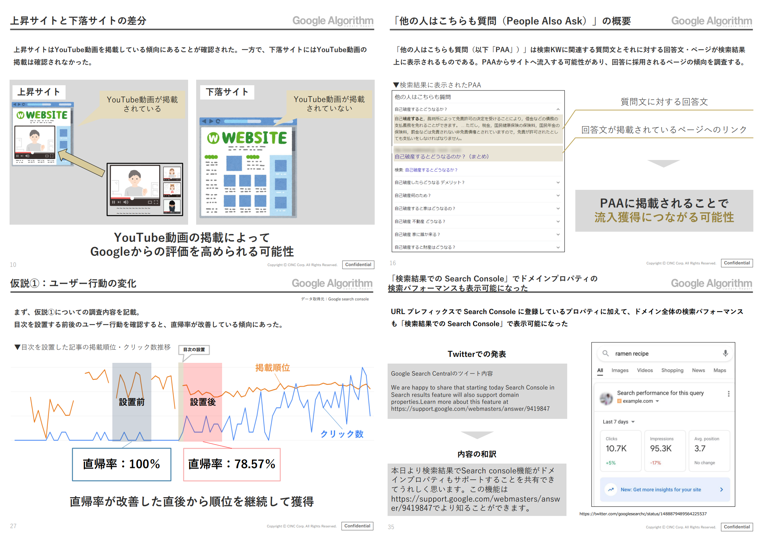This screenshot has width=766, height=547.
Task: Open the Last 7 days date range dropdown
Action: [618, 421]
